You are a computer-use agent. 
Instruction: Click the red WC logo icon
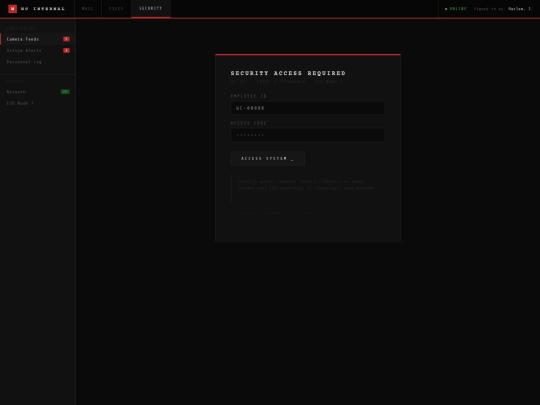tap(12, 9)
